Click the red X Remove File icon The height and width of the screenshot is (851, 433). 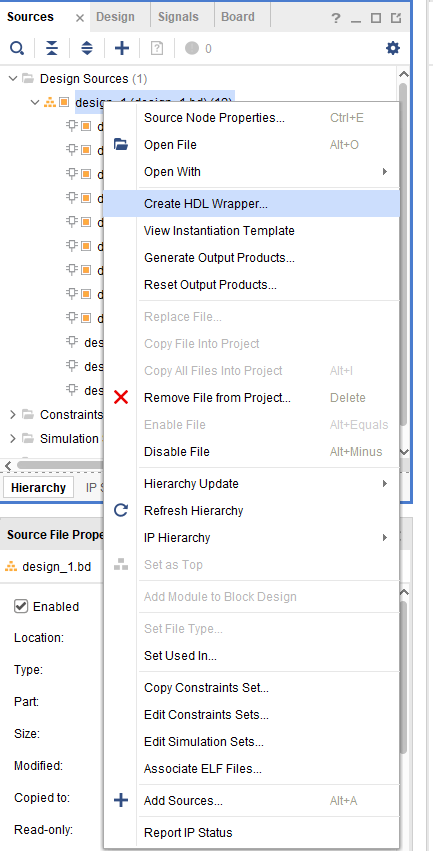121,398
